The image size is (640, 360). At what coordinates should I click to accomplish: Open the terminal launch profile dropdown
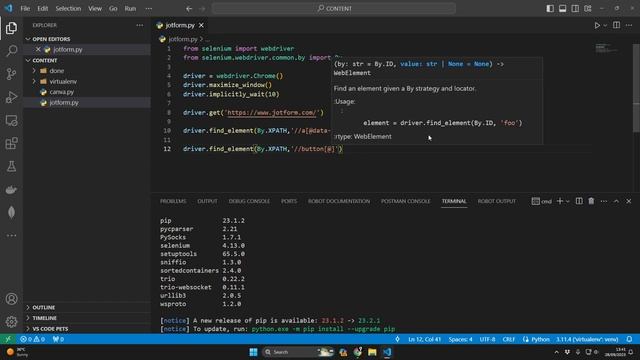coord(568,201)
